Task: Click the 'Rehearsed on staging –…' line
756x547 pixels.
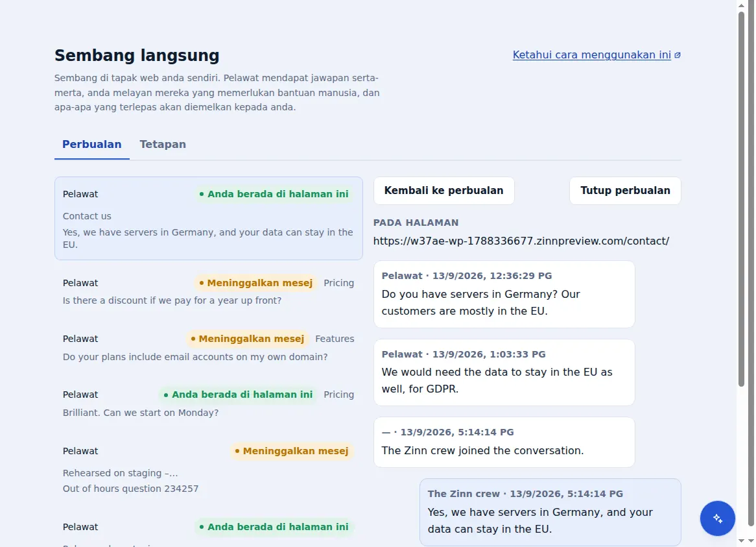Action: pyautogui.click(x=120, y=473)
